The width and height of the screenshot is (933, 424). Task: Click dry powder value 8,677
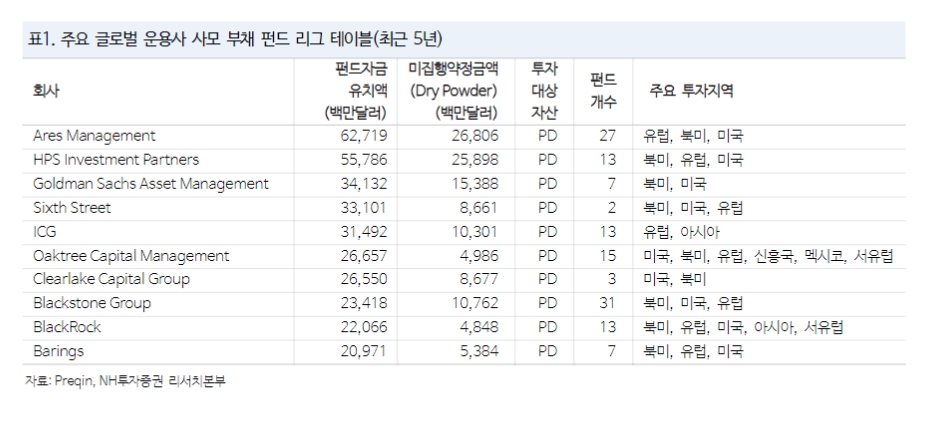point(479,279)
